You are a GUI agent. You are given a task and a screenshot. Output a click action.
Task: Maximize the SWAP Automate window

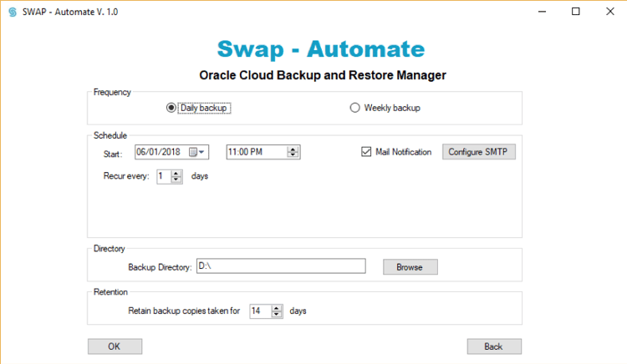tap(575, 12)
